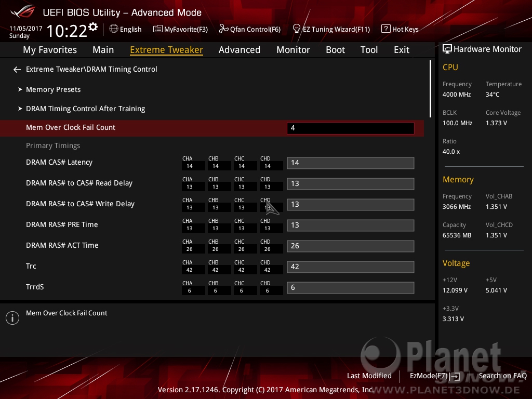
Task: Click the info icon in help panel
Action: (12, 318)
